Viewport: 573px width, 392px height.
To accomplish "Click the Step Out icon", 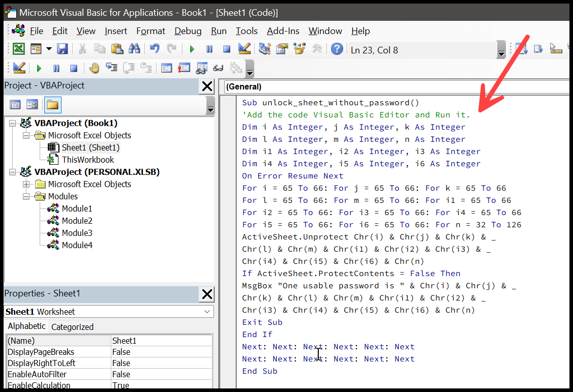I will 146,68.
